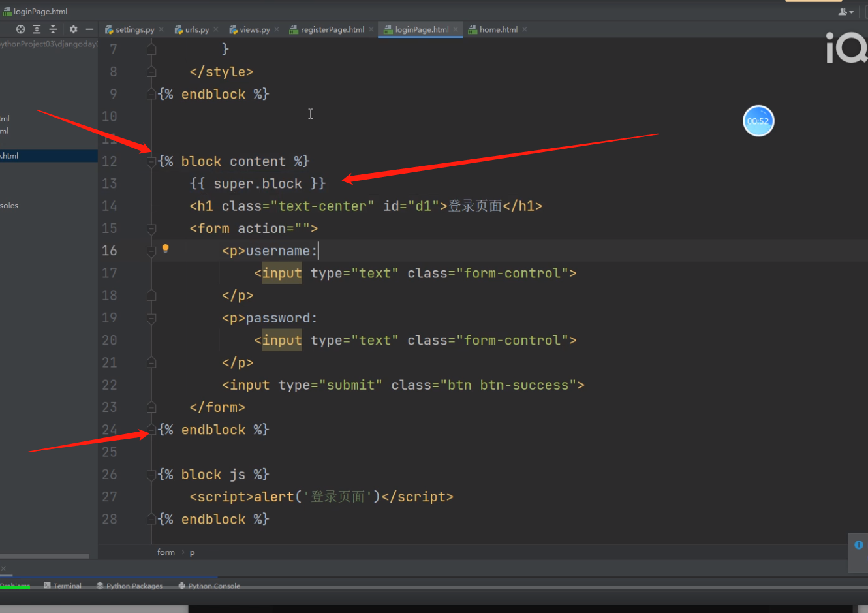
Task: Close the urls.py tab
Action: point(216,29)
